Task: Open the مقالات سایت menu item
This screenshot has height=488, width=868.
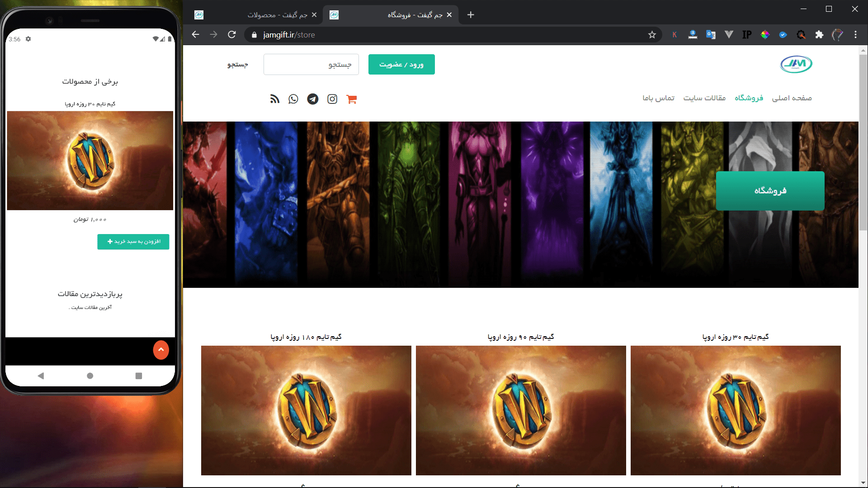Action: [x=704, y=98]
